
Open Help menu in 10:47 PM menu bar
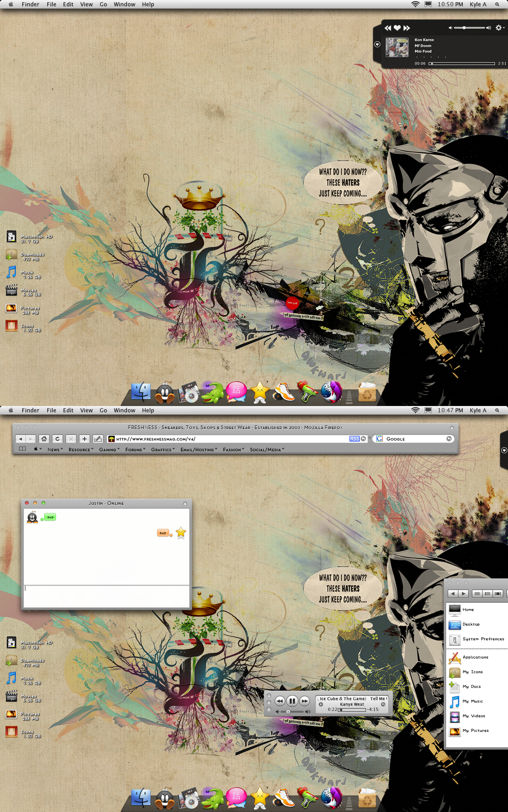pos(148,410)
